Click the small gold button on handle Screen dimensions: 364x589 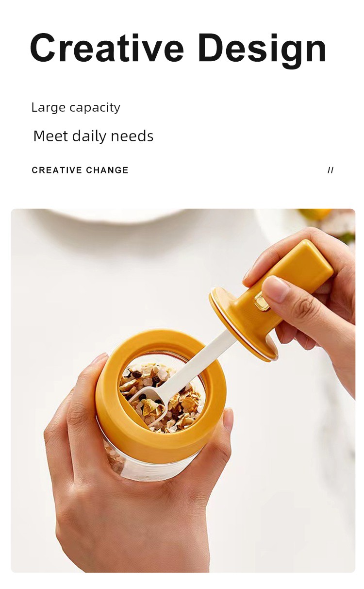pyautogui.click(x=262, y=303)
